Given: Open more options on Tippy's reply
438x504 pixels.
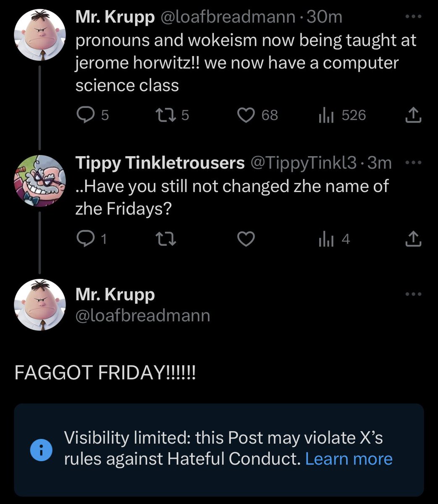Looking at the screenshot, I should (413, 163).
